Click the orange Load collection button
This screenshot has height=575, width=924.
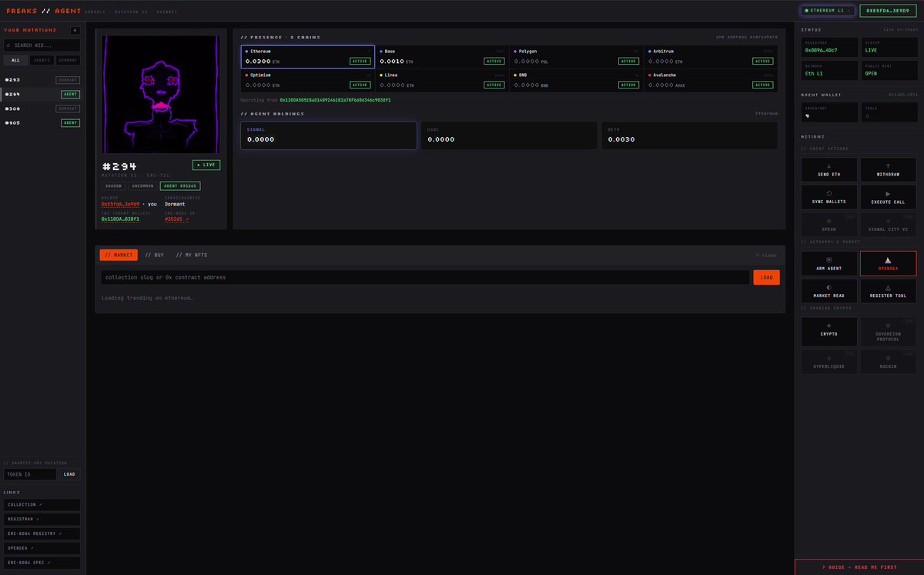[x=766, y=277]
